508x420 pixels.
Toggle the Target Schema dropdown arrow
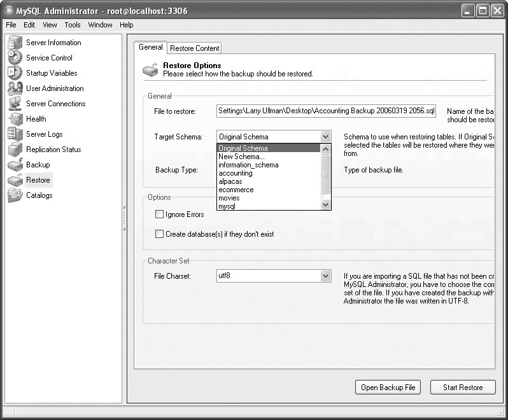tap(325, 137)
